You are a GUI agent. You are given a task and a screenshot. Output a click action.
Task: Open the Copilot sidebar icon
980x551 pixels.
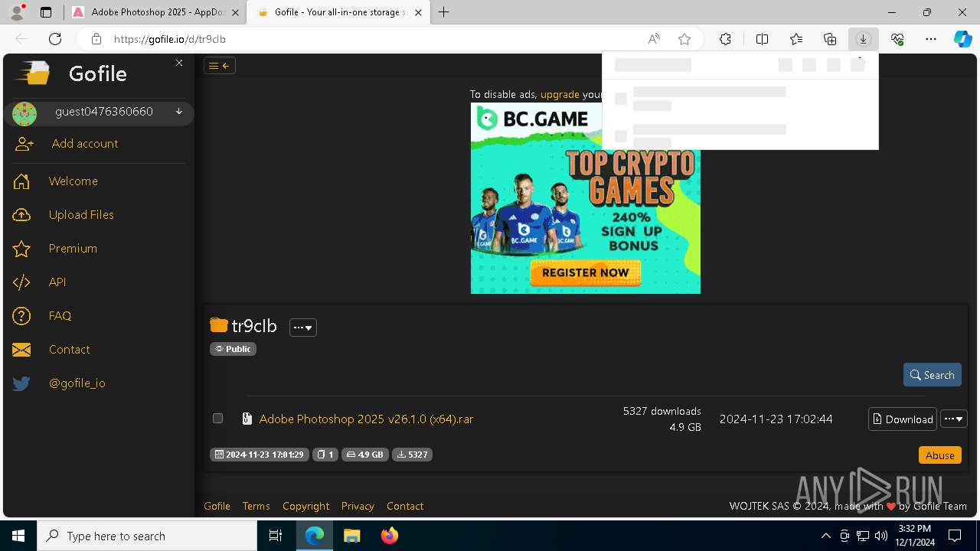pyautogui.click(x=963, y=39)
